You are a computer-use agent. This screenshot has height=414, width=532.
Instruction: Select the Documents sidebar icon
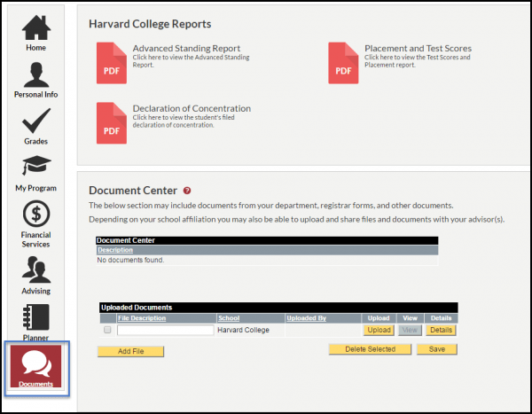pos(35,365)
